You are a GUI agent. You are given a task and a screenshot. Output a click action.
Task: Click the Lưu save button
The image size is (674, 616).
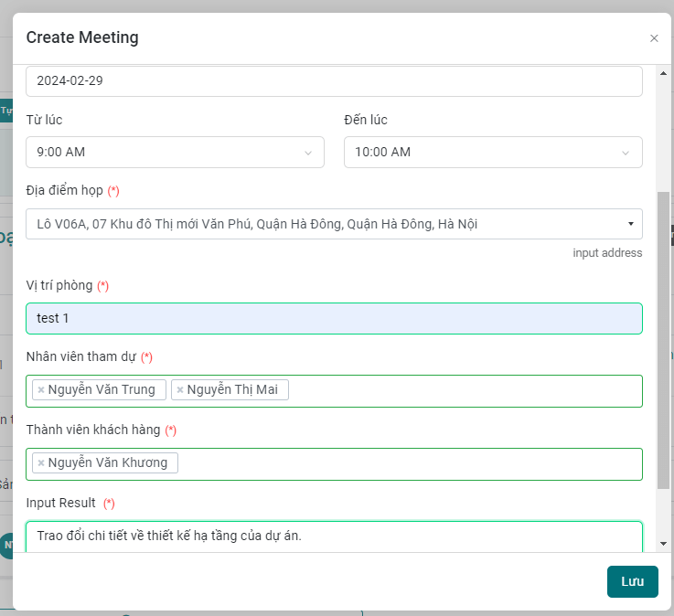[632, 581]
